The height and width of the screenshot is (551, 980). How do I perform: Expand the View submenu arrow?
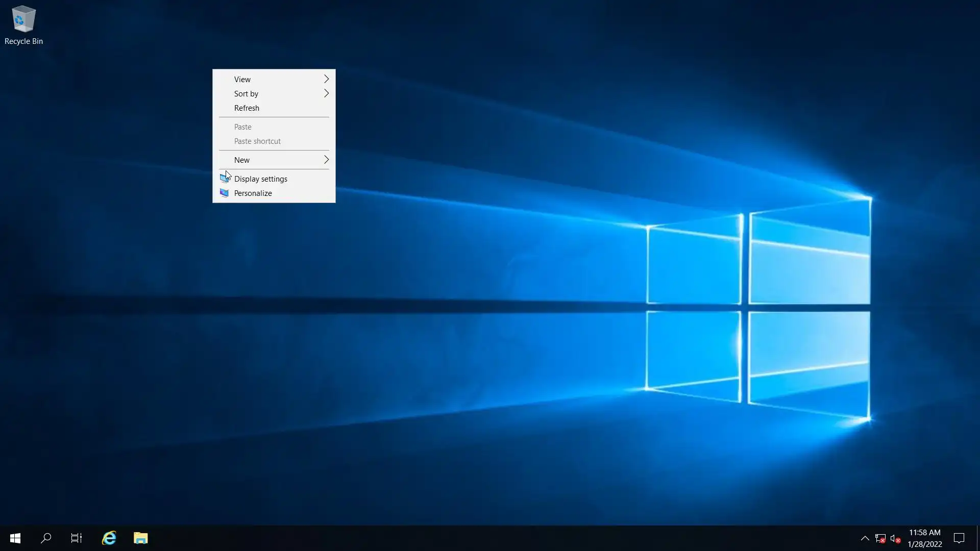click(326, 79)
